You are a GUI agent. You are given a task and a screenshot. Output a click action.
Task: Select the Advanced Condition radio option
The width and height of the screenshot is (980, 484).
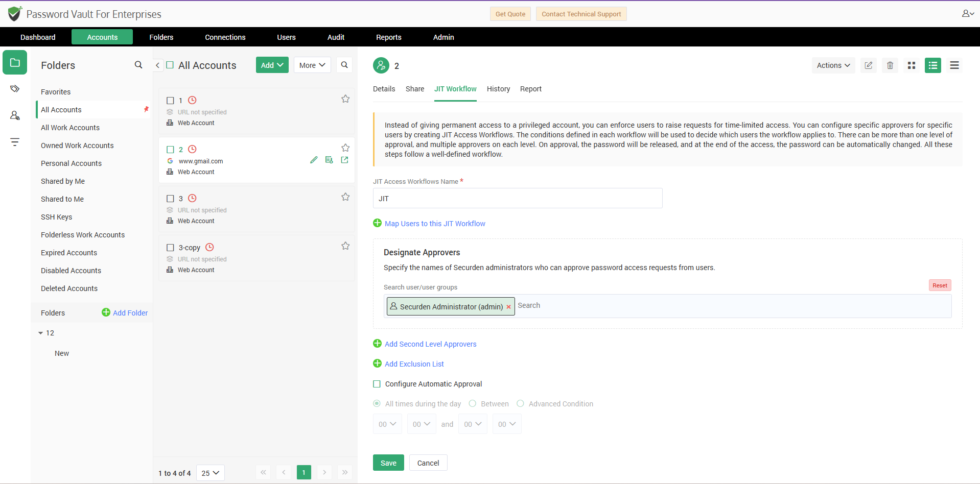tap(521, 403)
